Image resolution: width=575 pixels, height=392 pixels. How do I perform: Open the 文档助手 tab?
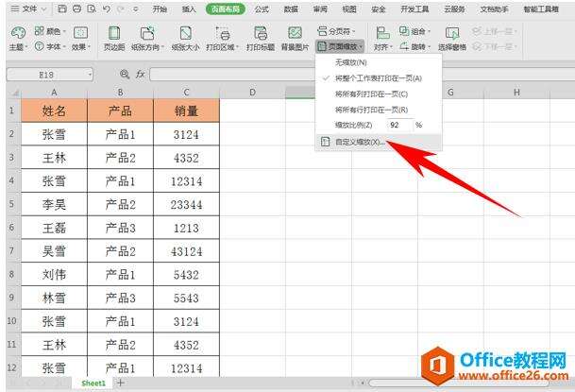(x=495, y=9)
